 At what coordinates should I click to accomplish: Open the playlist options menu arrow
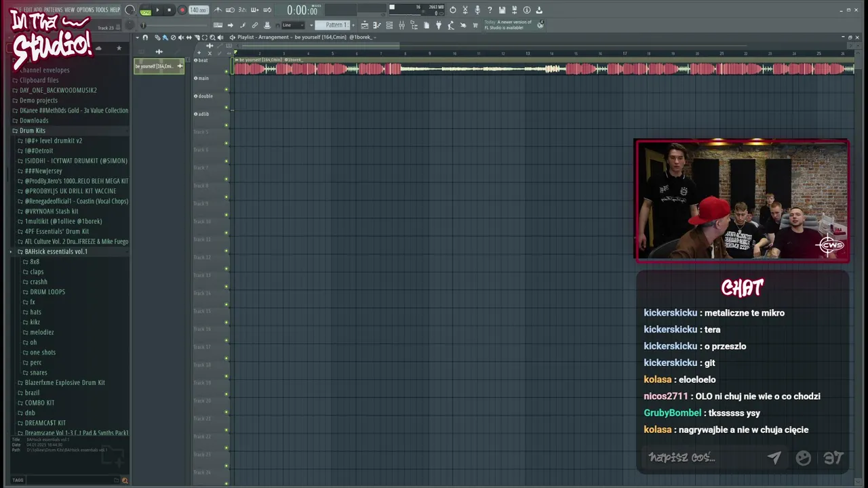137,37
